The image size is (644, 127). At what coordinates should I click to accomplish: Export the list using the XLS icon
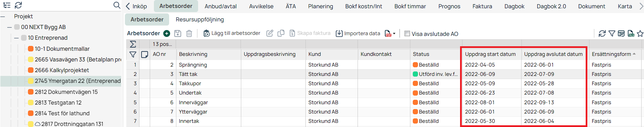tap(631, 33)
